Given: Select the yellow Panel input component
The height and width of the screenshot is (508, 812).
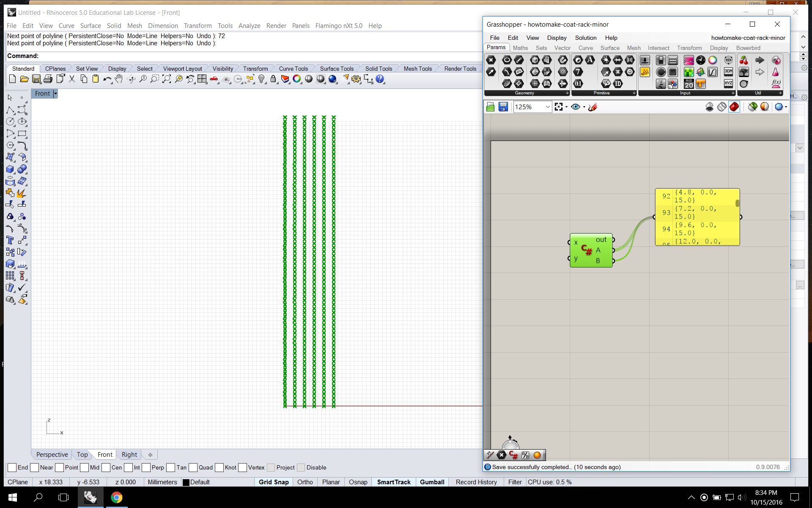Looking at the screenshot, I should (645, 72).
